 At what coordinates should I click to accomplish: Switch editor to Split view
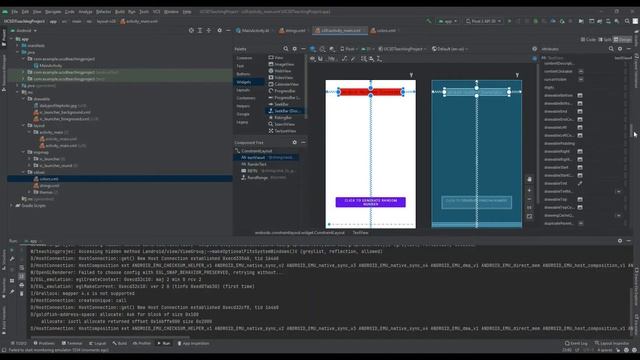605,40
